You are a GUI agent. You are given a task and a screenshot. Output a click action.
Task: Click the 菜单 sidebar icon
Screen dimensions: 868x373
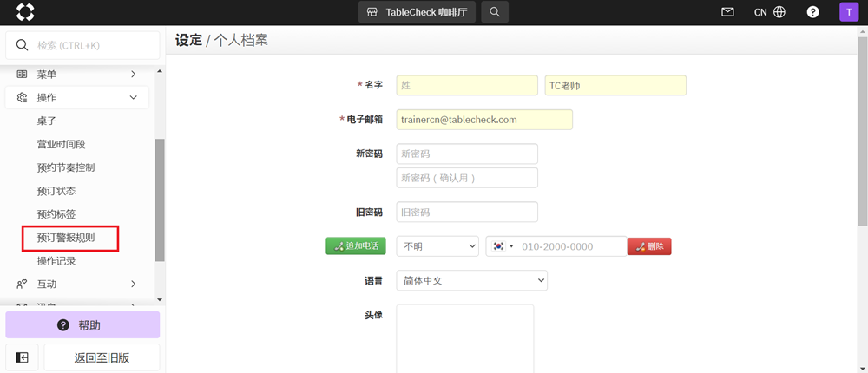(x=22, y=74)
